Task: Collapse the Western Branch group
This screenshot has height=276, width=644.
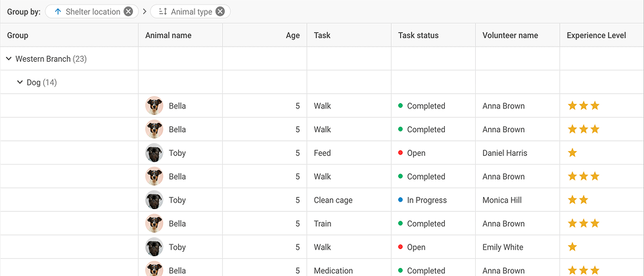Action: click(9, 59)
